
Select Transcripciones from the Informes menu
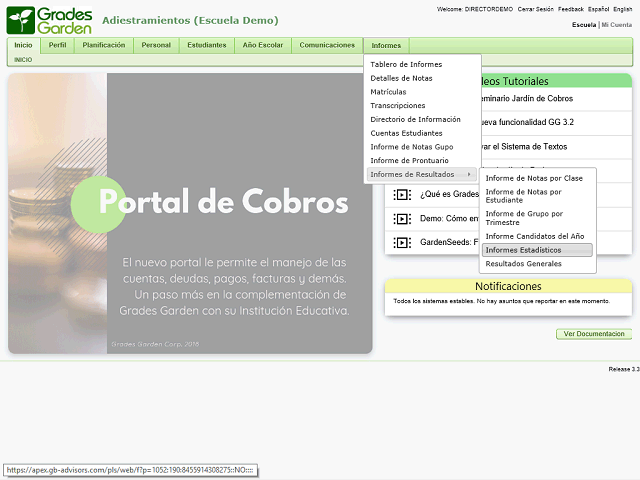click(x=422, y=106)
